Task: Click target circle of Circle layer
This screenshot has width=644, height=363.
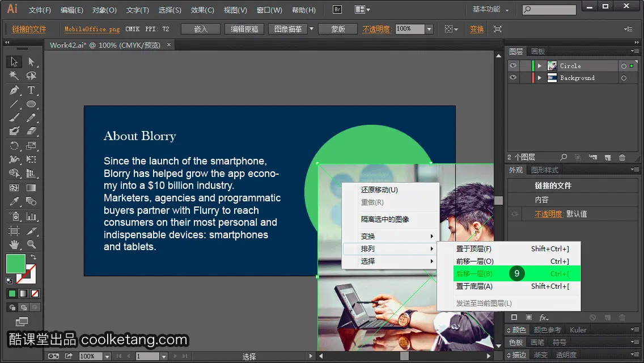Action: click(x=624, y=66)
